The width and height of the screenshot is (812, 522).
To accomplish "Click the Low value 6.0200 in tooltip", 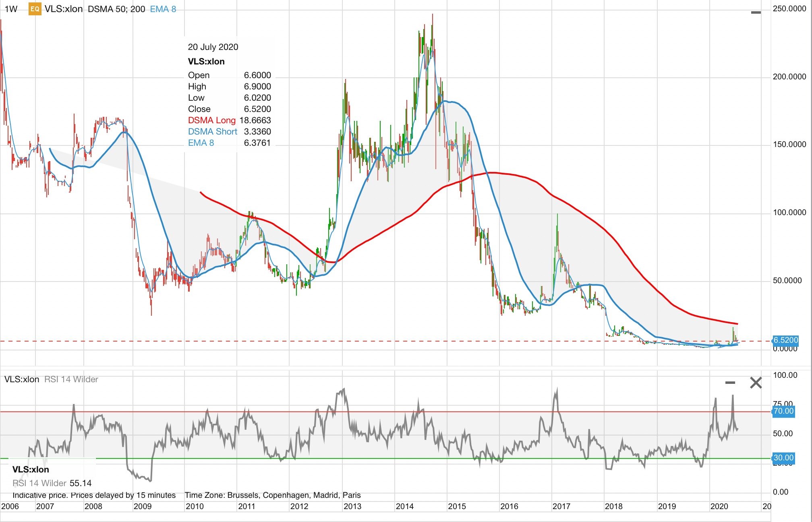I will tap(257, 97).
